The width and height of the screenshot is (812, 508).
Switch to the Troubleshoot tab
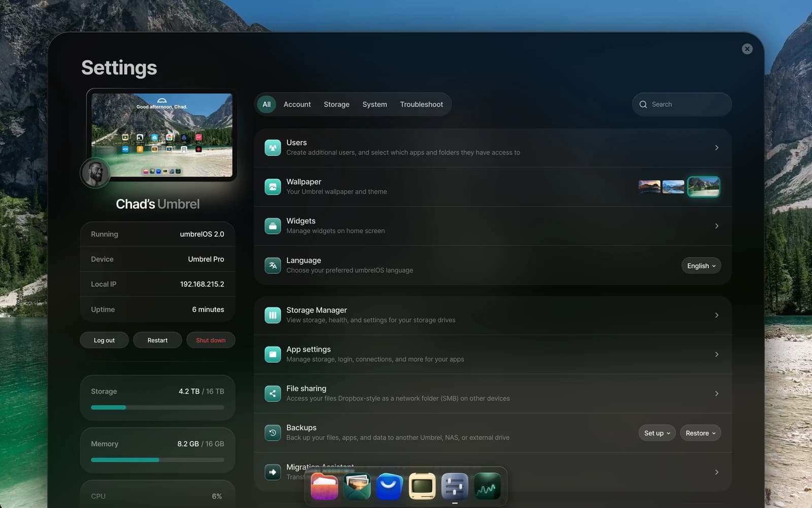(x=421, y=104)
